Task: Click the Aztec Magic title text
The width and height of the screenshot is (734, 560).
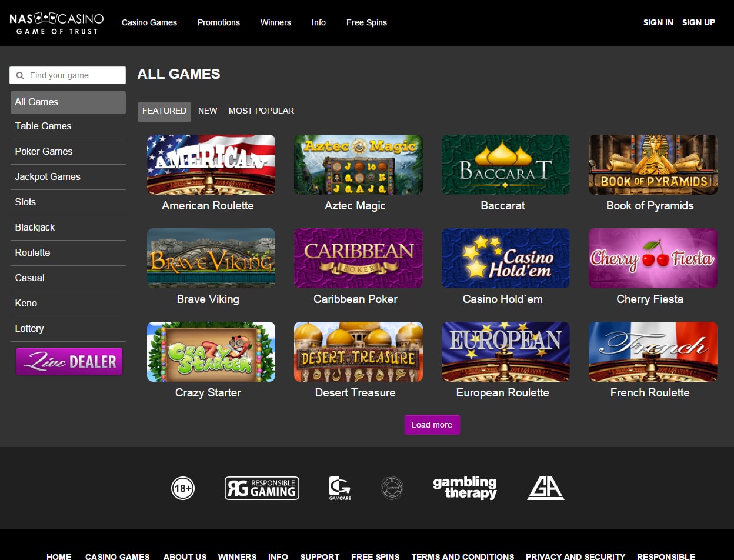Action: [x=355, y=206]
